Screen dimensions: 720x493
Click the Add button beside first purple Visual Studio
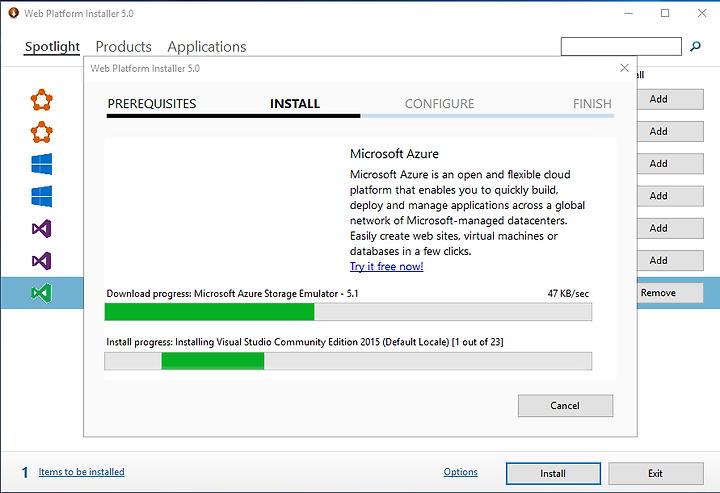point(669,228)
